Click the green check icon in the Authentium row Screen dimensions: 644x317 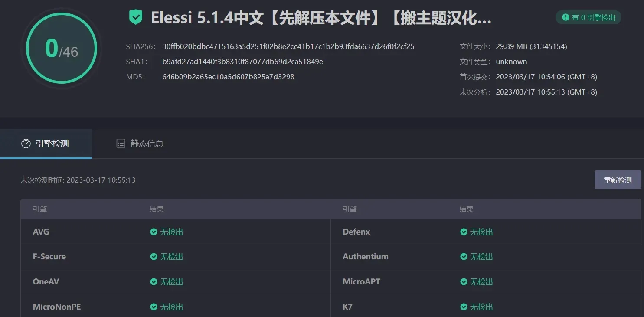point(464,257)
